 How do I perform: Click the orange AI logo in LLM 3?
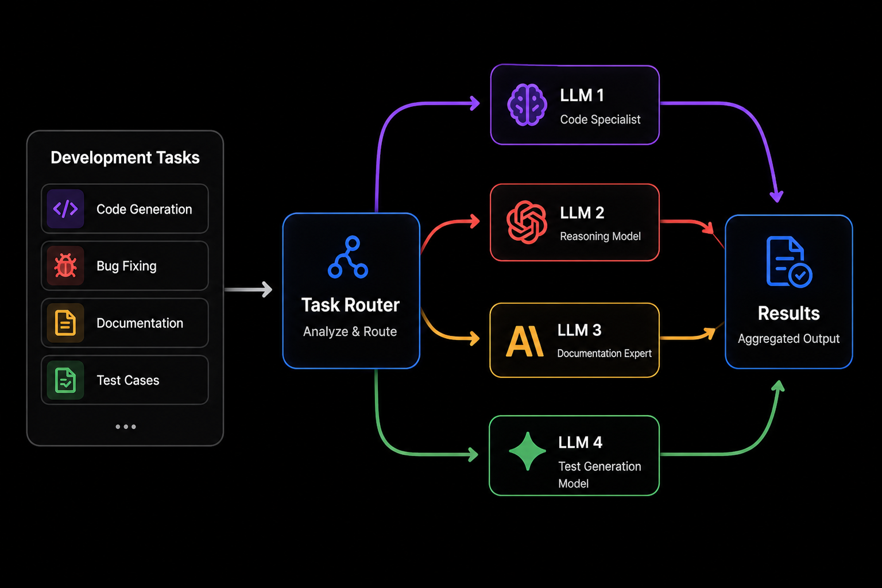point(524,341)
